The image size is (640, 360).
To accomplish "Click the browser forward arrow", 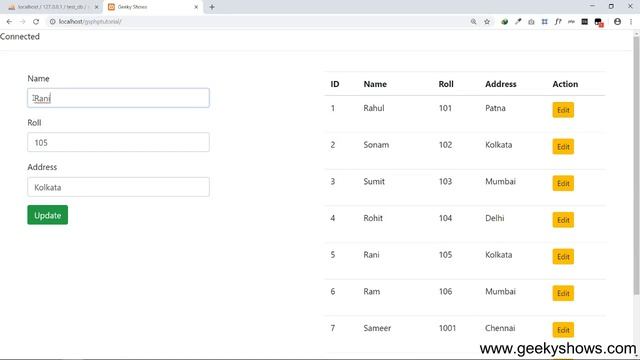I will pos(22,22).
